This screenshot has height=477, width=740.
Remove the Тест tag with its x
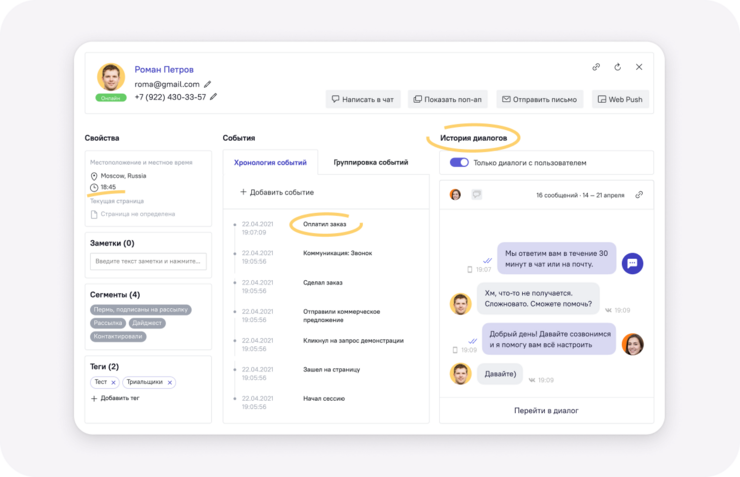113,383
